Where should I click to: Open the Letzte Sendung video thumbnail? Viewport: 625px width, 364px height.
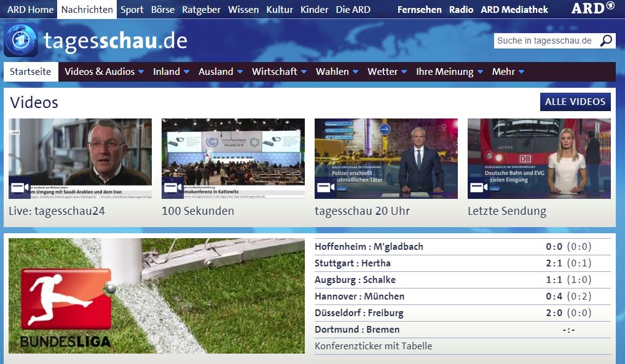(x=540, y=158)
